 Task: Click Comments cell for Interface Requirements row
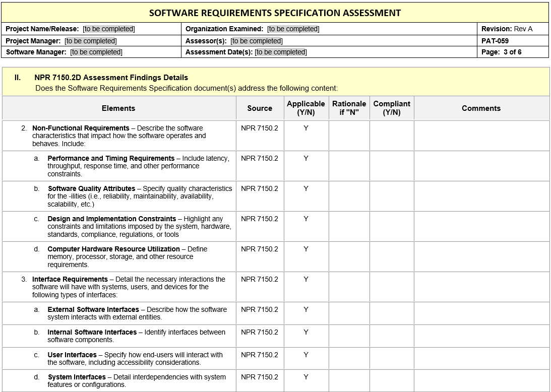click(481, 287)
